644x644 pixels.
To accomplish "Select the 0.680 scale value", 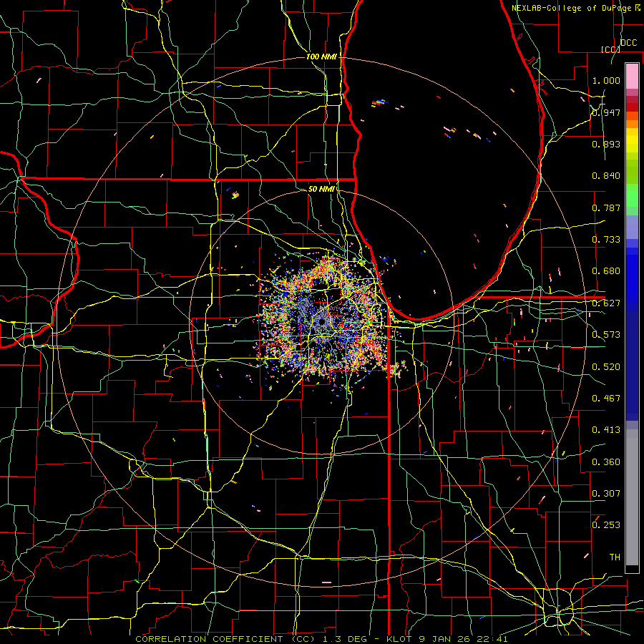I will pos(606,271).
